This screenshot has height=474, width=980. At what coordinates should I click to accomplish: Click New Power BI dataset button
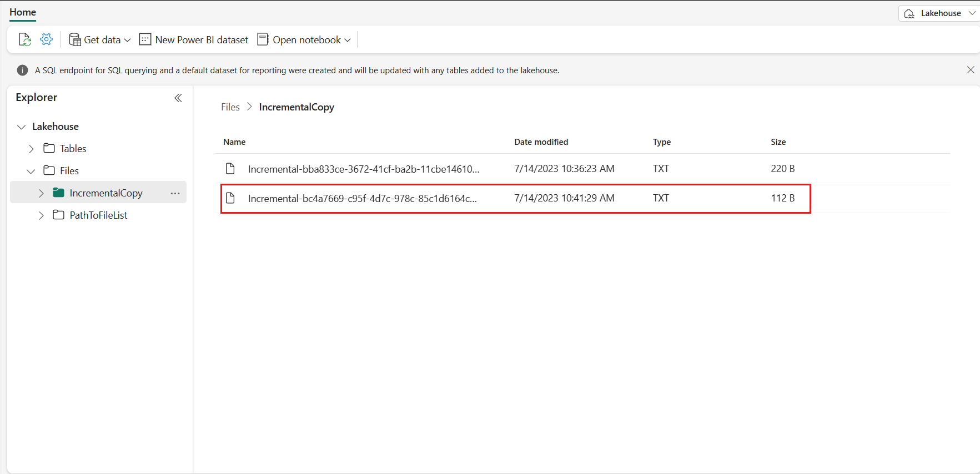tap(194, 39)
